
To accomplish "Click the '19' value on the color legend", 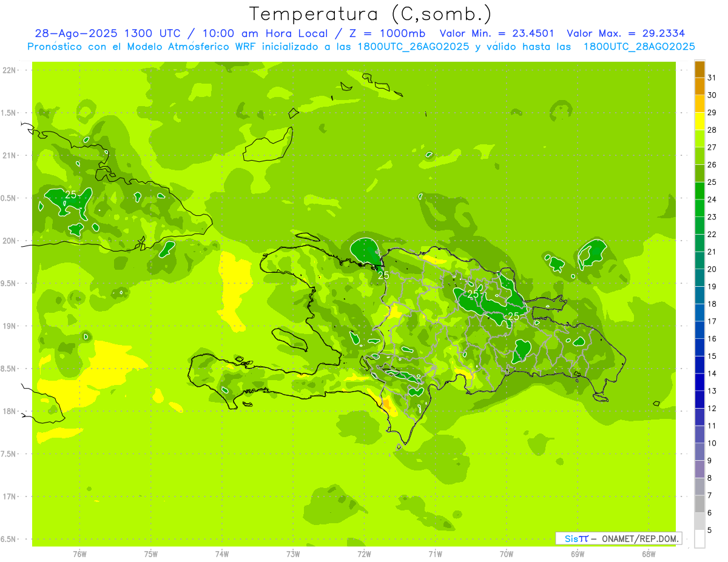I will point(712,287).
